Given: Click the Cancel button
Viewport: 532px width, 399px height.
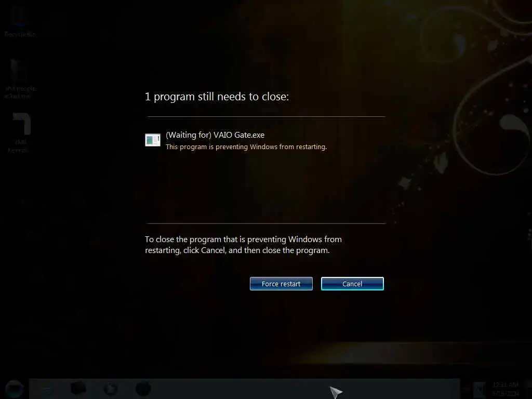Looking at the screenshot, I should click(352, 284).
